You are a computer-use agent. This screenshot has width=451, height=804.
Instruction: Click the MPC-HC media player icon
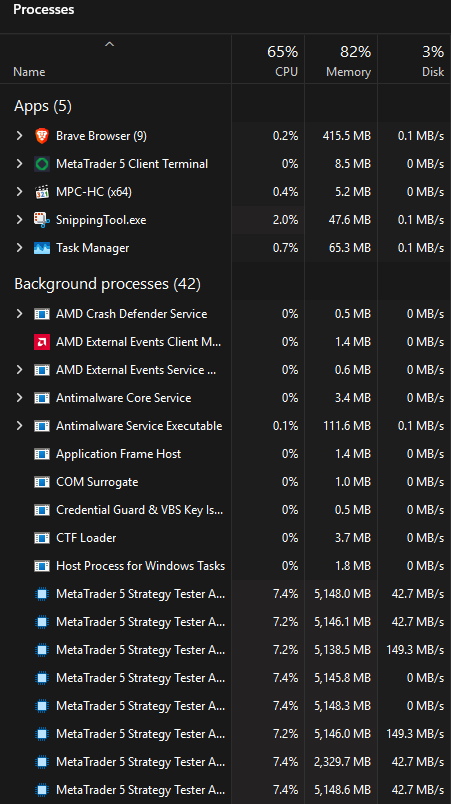[42, 192]
